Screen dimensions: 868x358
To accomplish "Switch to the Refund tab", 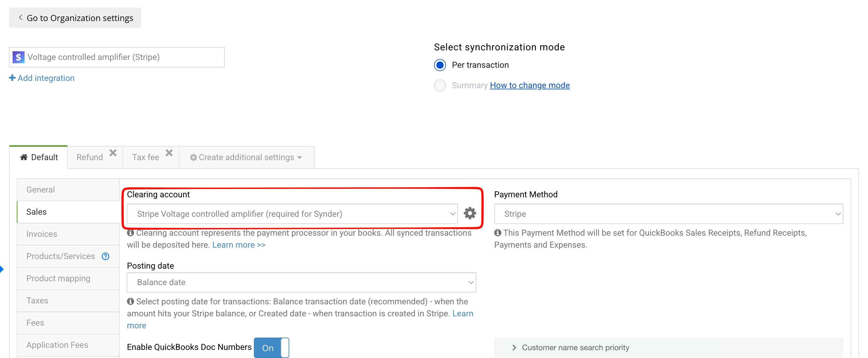I will point(90,157).
